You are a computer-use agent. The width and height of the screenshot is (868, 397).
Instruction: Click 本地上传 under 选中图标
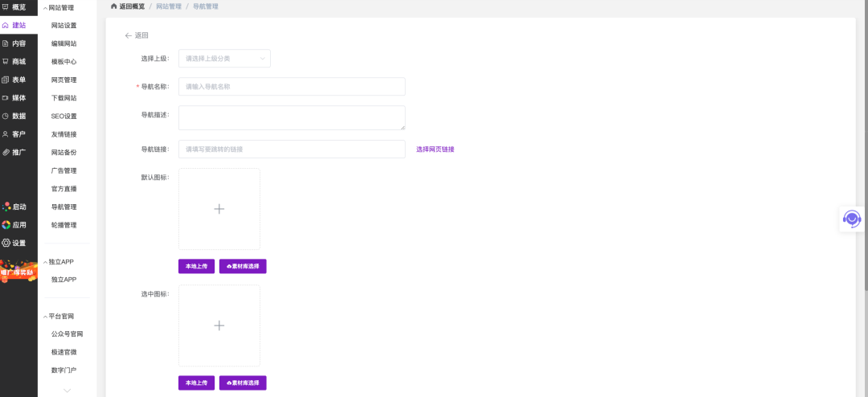[197, 383]
